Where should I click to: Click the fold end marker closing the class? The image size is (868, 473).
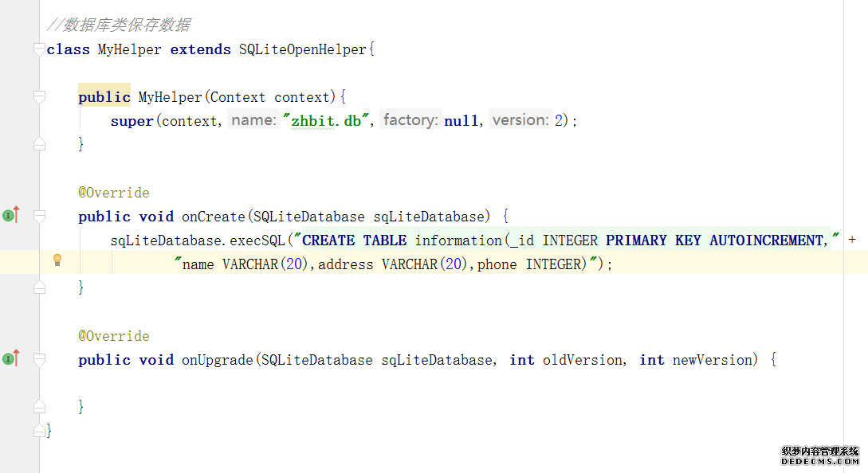click(39, 431)
